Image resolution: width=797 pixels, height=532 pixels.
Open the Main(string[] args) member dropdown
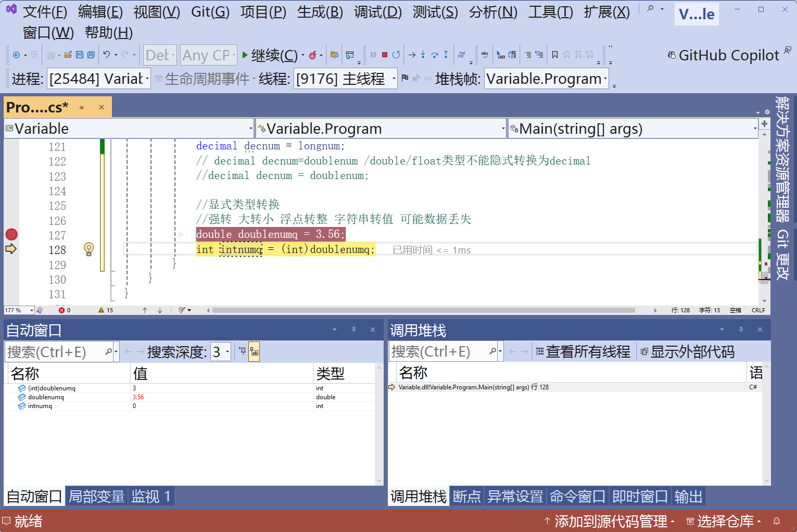[633, 129]
